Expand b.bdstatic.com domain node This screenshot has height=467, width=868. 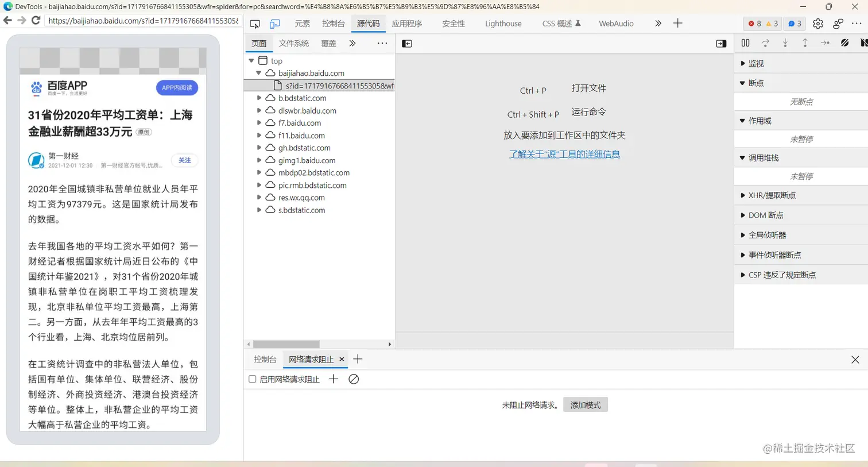coord(259,98)
